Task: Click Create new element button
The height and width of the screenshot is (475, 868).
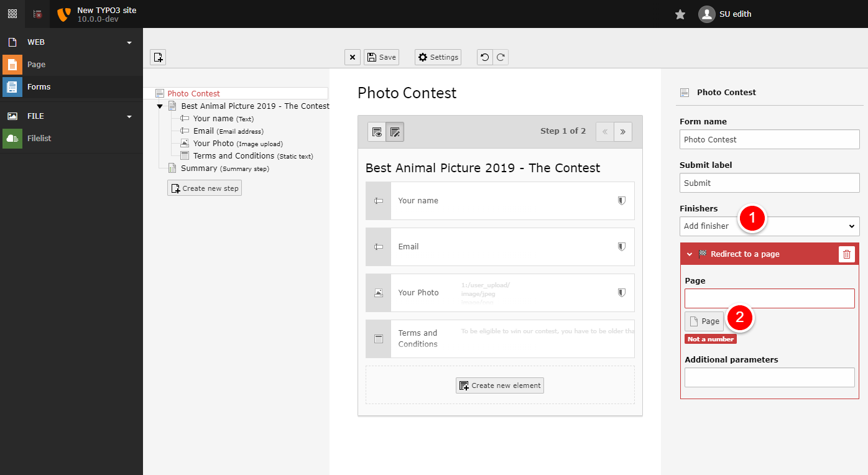Action: tap(500, 385)
